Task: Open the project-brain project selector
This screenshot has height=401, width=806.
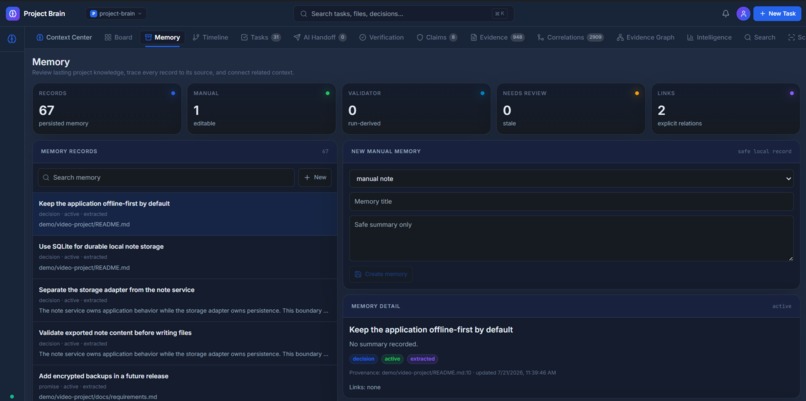Action: 116,14
